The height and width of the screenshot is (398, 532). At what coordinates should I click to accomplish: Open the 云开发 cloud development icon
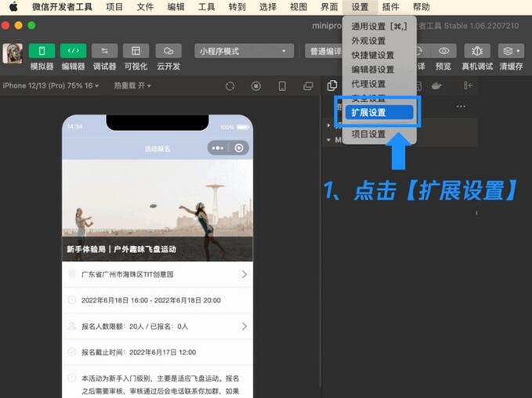(168, 51)
